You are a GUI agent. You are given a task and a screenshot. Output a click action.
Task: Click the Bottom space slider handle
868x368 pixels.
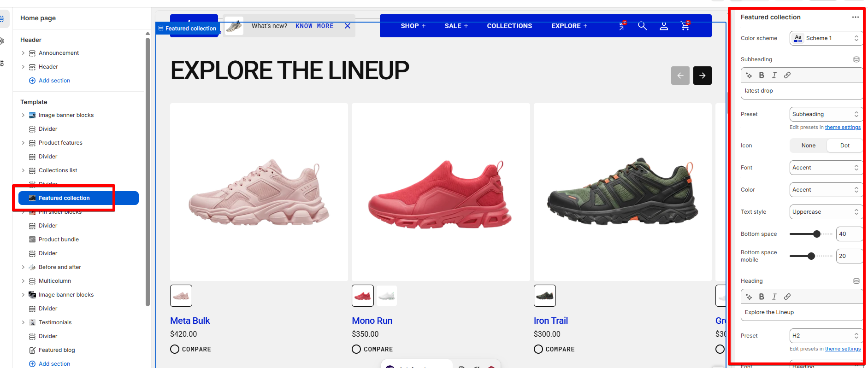817,234
